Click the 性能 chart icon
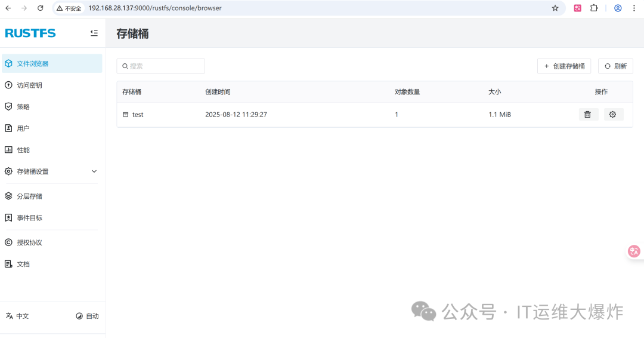The width and height of the screenshot is (644, 338). click(x=8, y=150)
